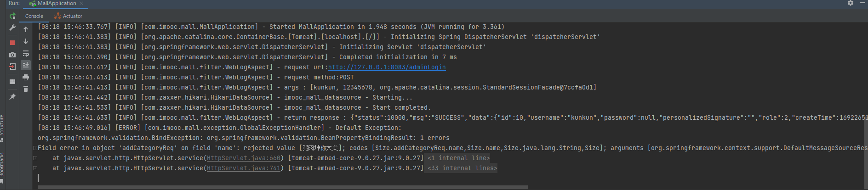
Task: Pin the Run tab with the pin icon
Action: pyautogui.click(x=12, y=97)
